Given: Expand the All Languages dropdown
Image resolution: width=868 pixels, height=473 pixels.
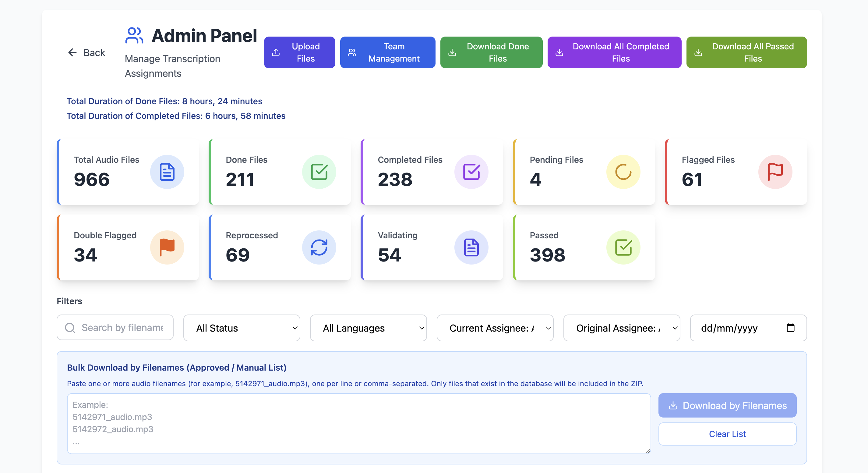Looking at the screenshot, I should (x=368, y=327).
